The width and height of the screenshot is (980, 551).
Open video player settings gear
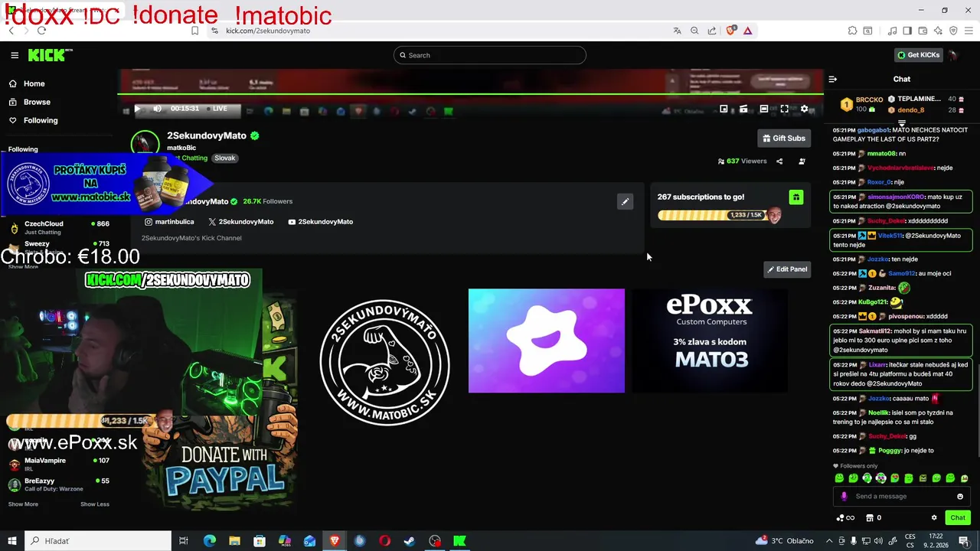point(804,109)
